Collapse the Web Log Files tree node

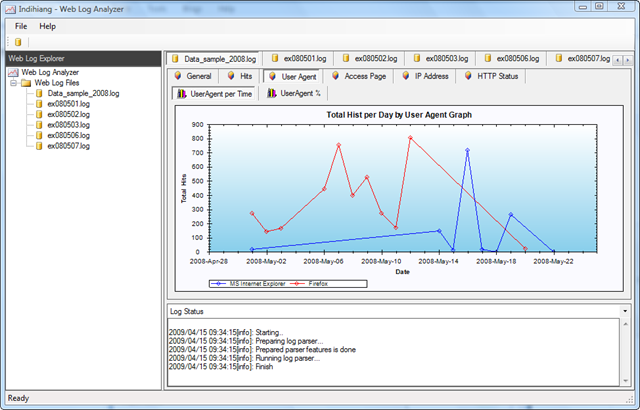pos(13,83)
